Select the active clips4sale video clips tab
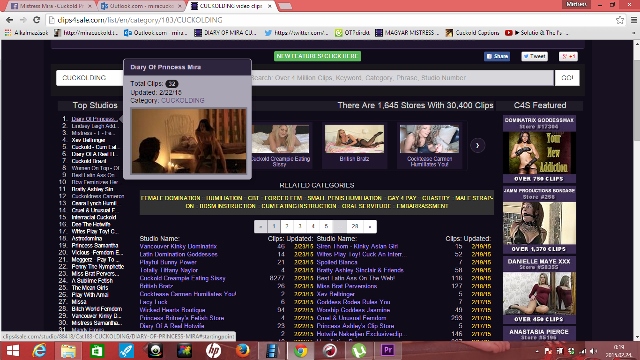 click(231, 6)
